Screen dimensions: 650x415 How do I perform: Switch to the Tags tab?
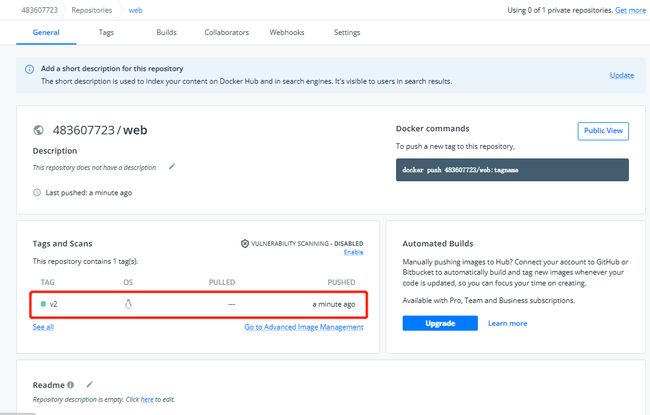[106, 32]
